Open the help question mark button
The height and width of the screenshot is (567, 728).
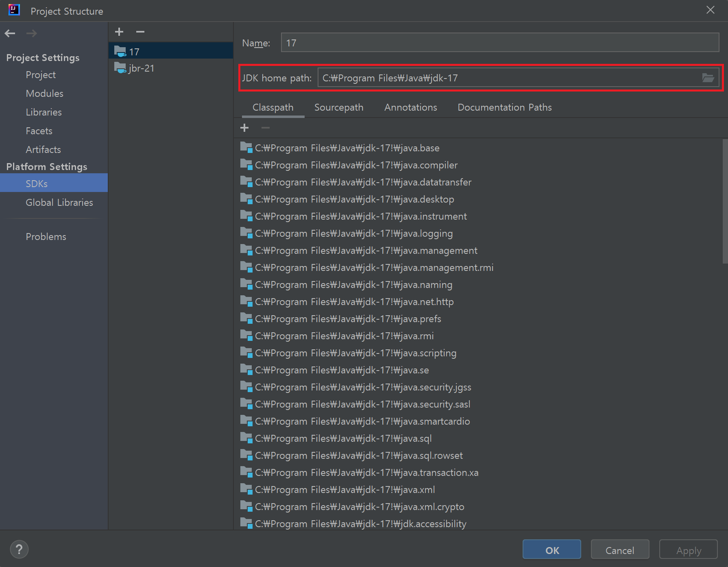[19, 550]
